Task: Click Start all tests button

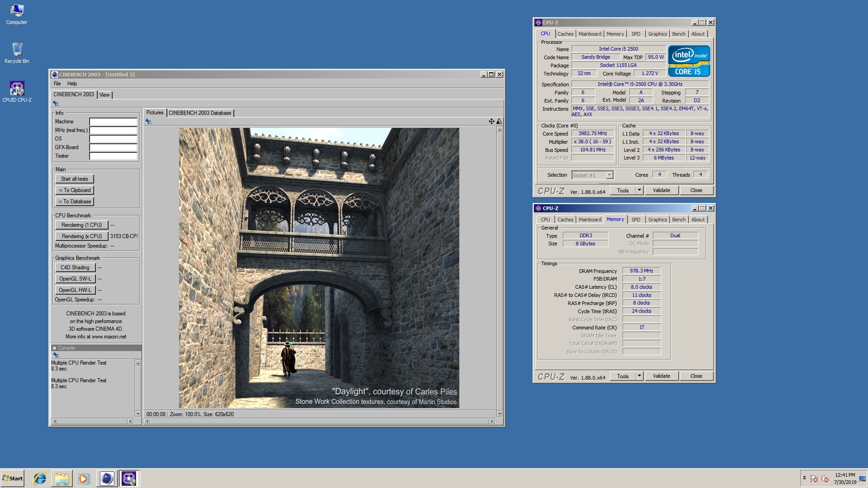Action: tap(75, 179)
